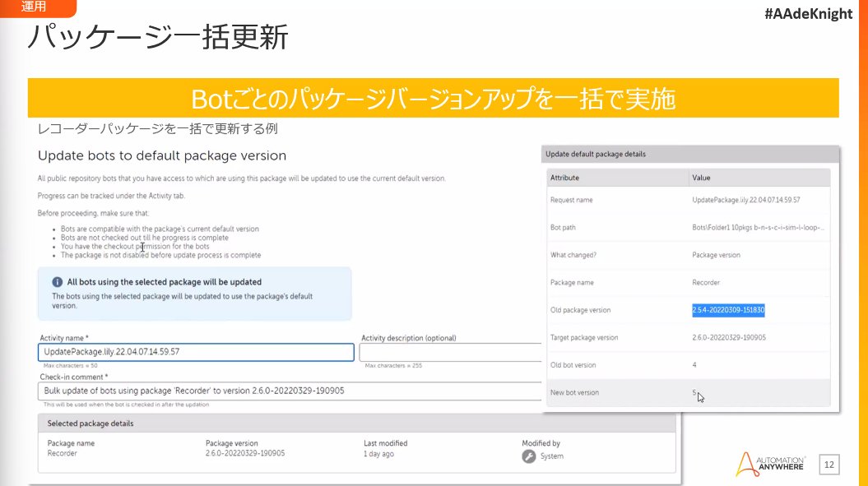Click the bullet 'You have the checkout permission for the bots'
The width and height of the screenshot is (868, 486).
[135, 247]
